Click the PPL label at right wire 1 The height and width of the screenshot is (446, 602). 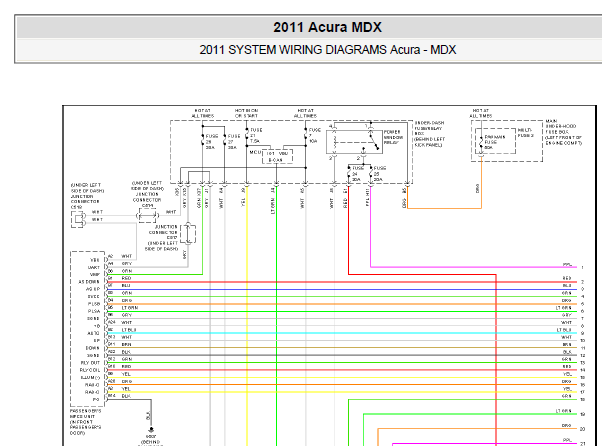(567, 264)
